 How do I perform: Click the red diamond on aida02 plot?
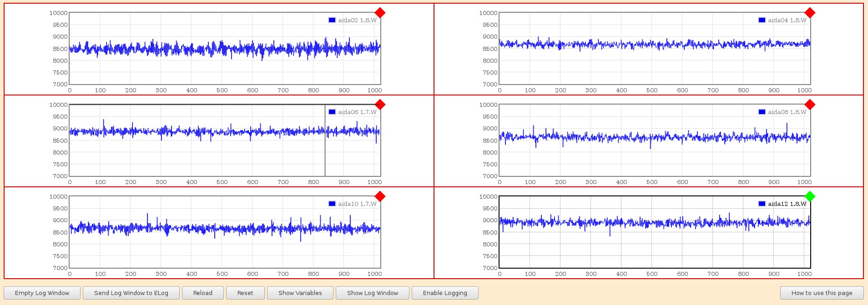tap(380, 13)
